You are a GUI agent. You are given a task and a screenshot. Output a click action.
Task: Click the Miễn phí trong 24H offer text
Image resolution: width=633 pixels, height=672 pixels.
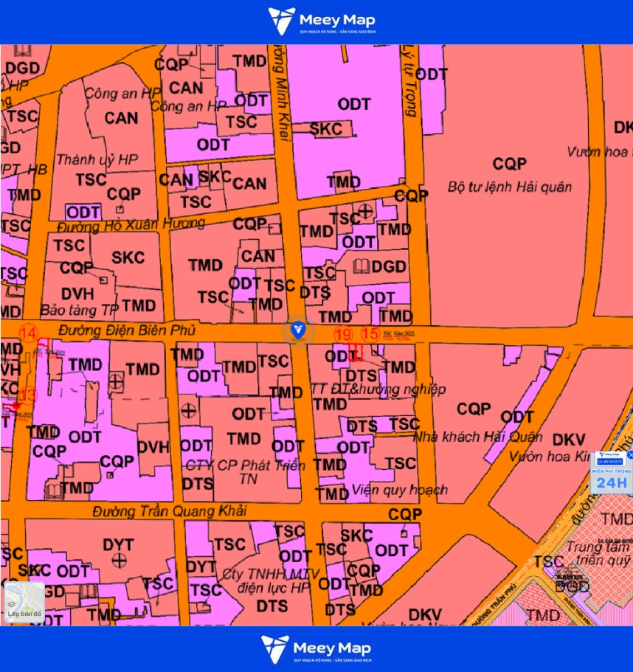[612, 479]
